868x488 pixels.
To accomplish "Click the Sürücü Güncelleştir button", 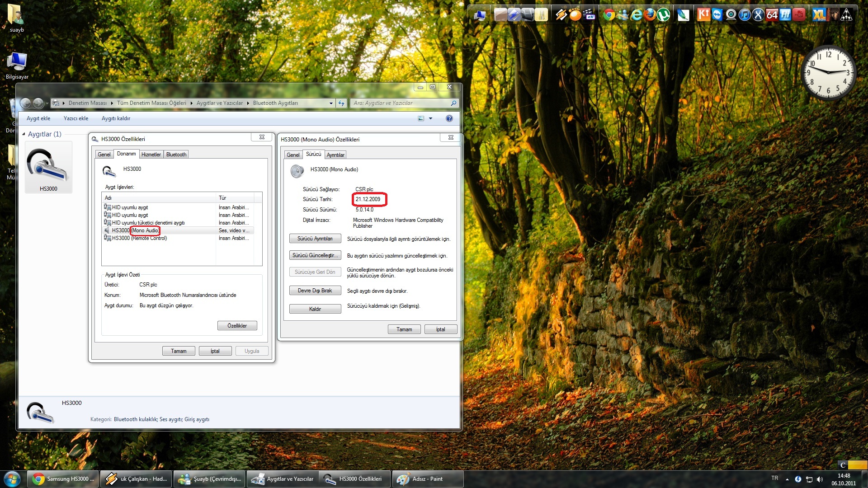I will coord(315,255).
